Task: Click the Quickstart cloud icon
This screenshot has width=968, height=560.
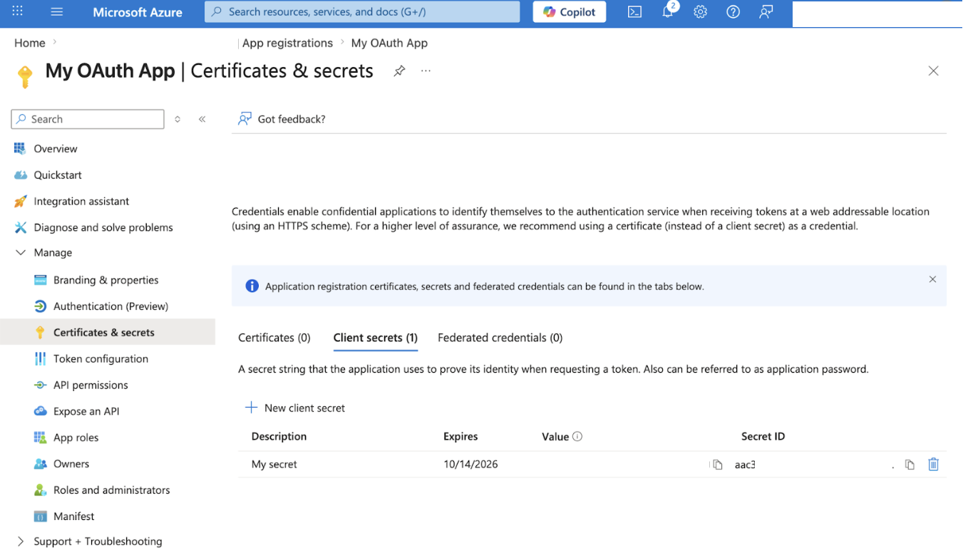Action: point(20,175)
